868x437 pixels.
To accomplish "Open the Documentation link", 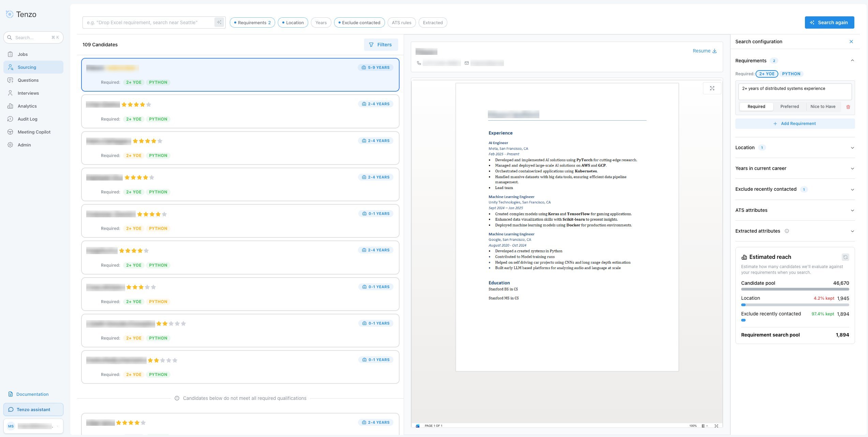I will pyautogui.click(x=32, y=394).
